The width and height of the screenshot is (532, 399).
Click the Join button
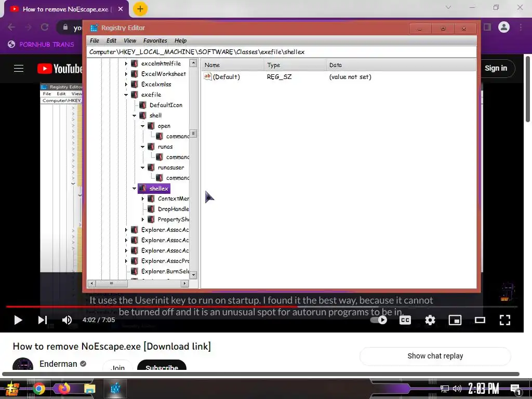click(117, 366)
